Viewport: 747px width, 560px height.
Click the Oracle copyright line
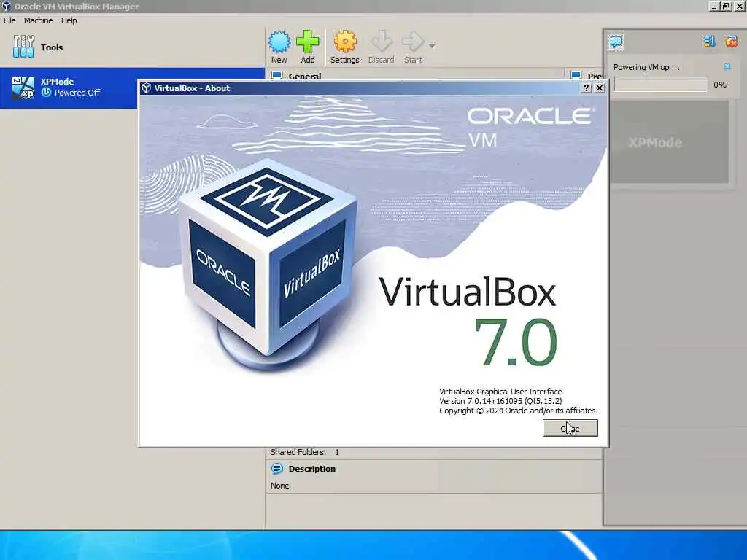[x=519, y=411]
